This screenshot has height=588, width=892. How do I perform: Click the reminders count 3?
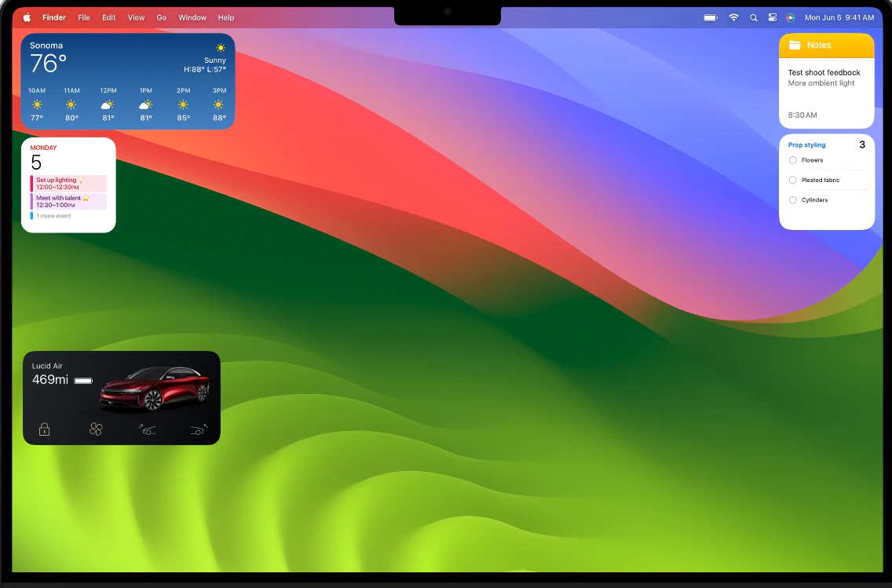tap(862, 144)
